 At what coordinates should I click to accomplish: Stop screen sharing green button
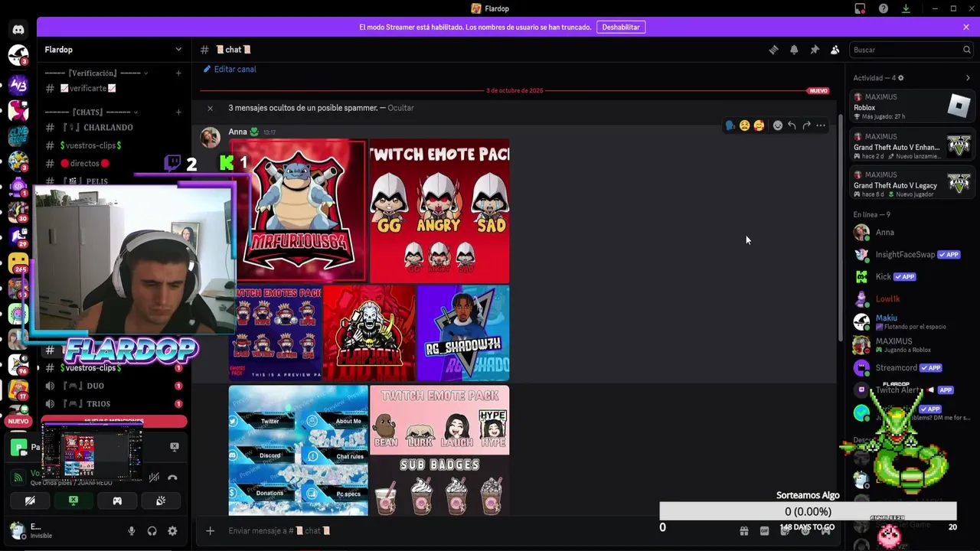click(x=73, y=500)
